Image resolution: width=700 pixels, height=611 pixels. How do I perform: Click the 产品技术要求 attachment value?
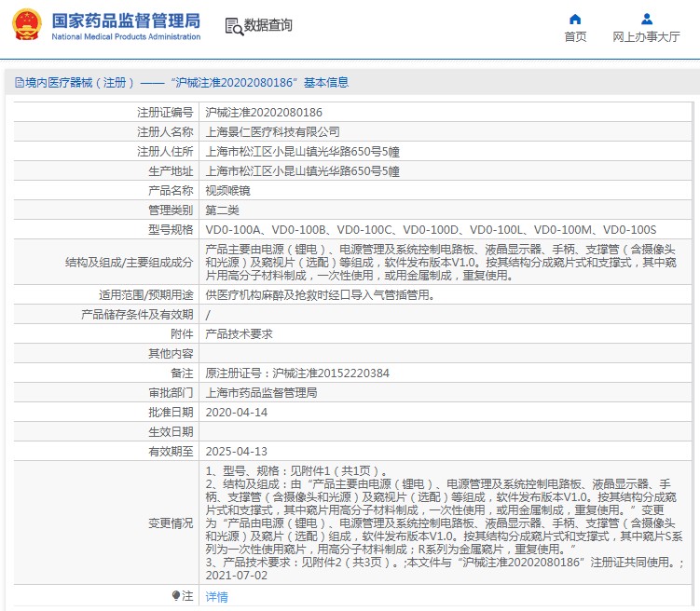pyautogui.click(x=239, y=333)
